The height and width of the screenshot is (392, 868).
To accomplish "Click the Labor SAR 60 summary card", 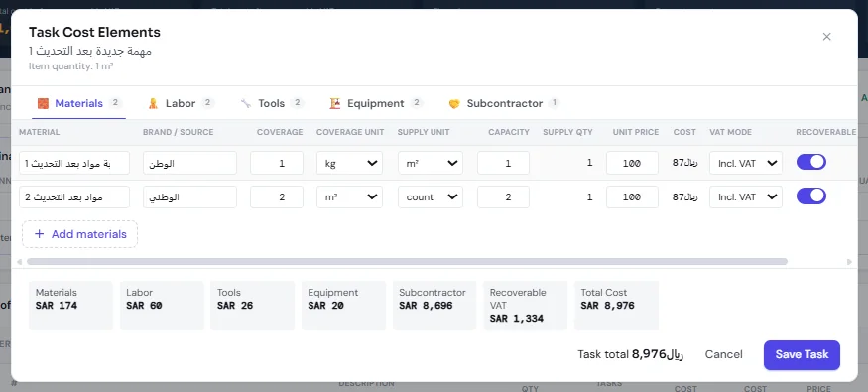I will [162, 306].
